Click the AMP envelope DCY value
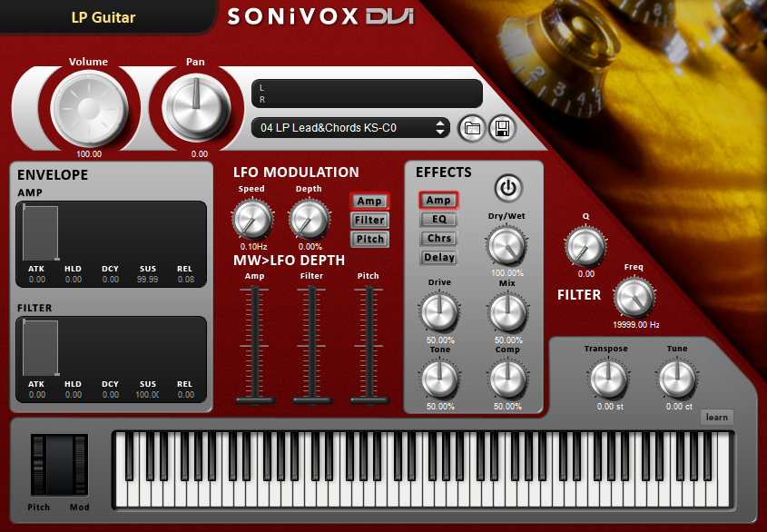The width and height of the screenshot is (767, 532). [x=111, y=280]
